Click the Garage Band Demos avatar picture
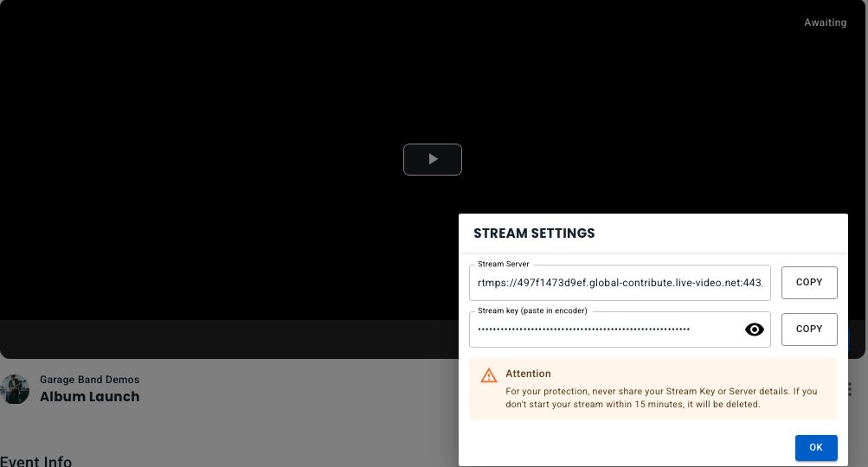 (14, 389)
